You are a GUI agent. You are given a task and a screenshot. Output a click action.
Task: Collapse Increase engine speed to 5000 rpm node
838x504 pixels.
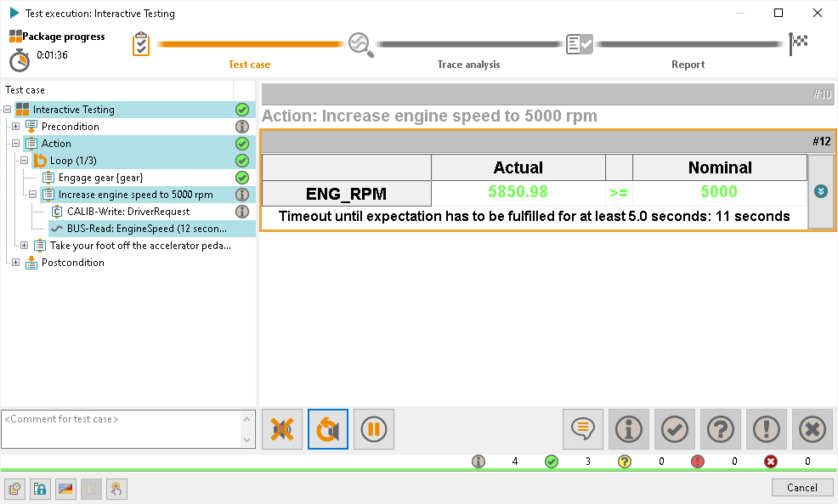(32, 195)
